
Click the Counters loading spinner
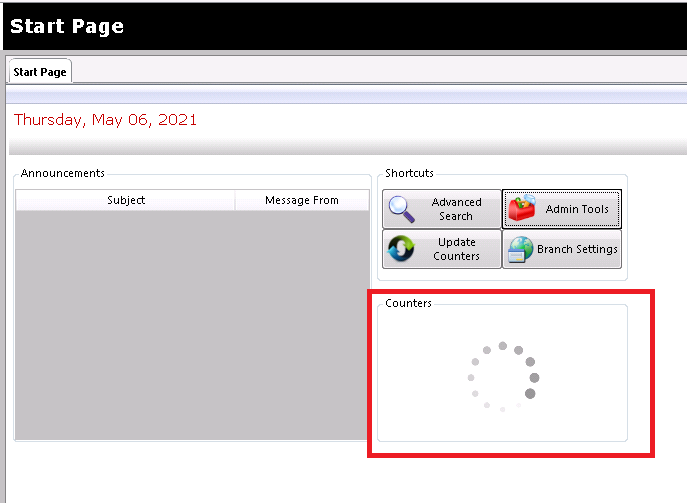pos(503,377)
